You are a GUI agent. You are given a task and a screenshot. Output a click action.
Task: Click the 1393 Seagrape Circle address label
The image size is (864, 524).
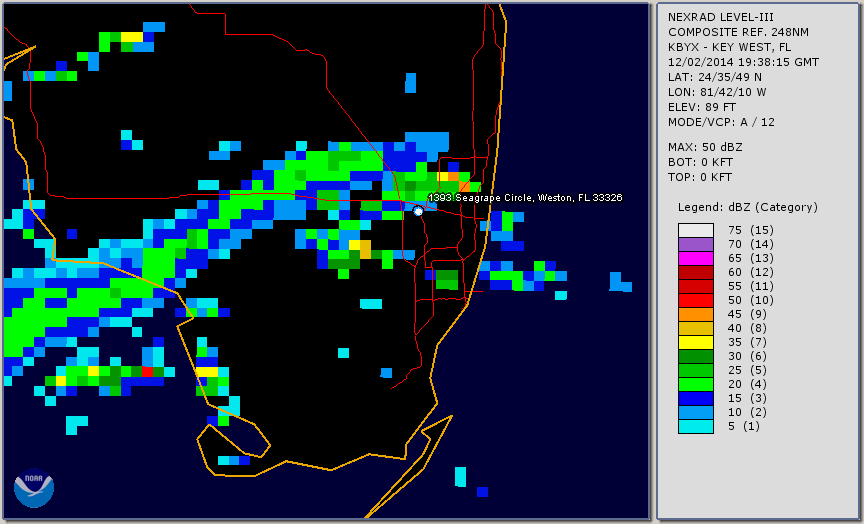click(x=525, y=198)
